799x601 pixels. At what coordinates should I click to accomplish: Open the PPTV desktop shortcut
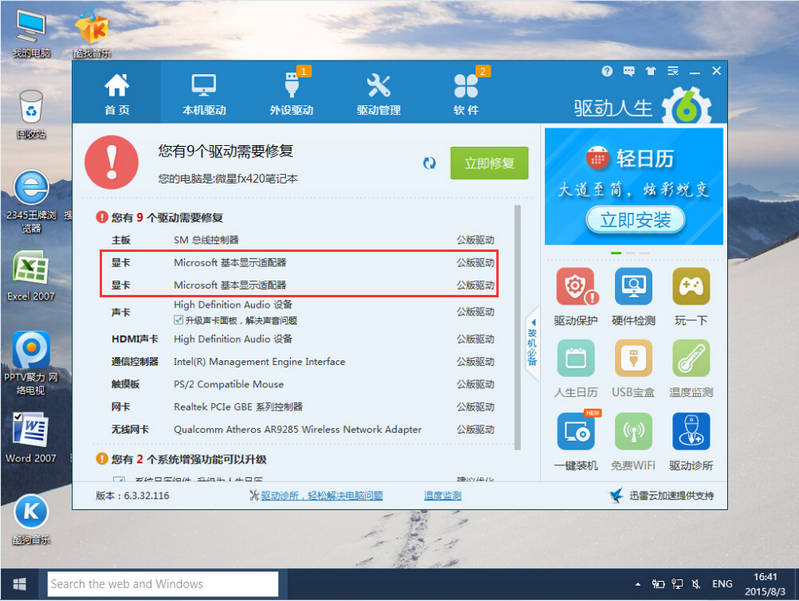pyautogui.click(x=31, y=363)
